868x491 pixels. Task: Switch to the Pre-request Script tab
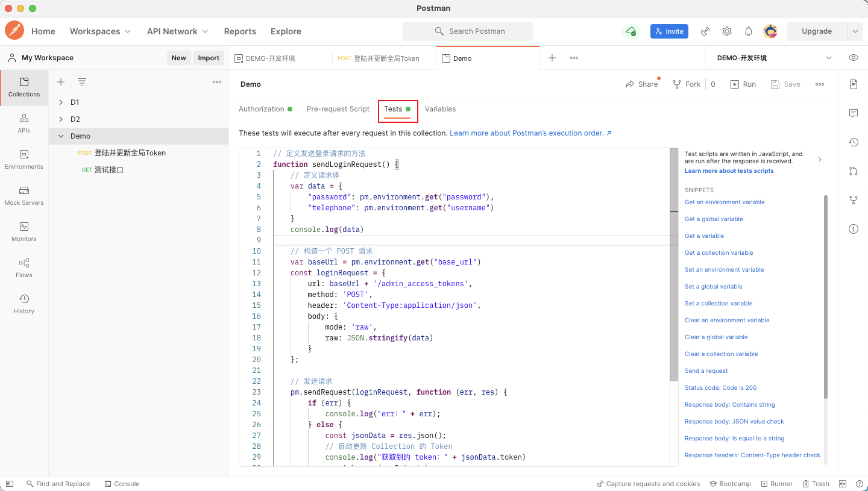[338, 109]
